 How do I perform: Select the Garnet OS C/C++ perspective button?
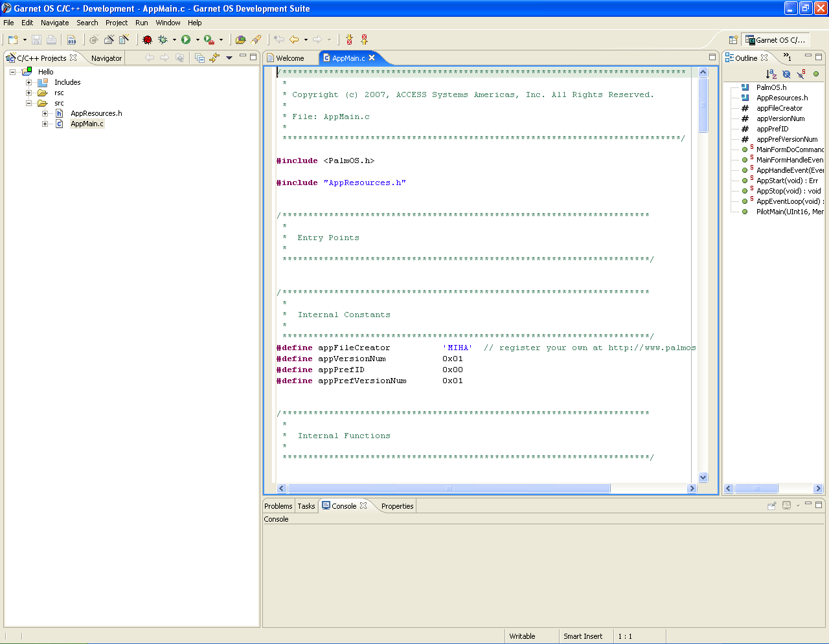pyautogui.click(x=775, y=40)
